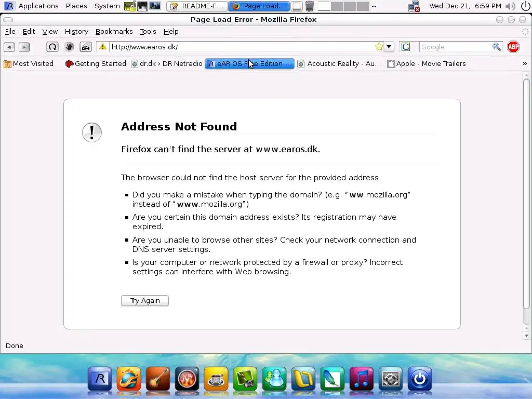Open the File menu

[10, 32]
